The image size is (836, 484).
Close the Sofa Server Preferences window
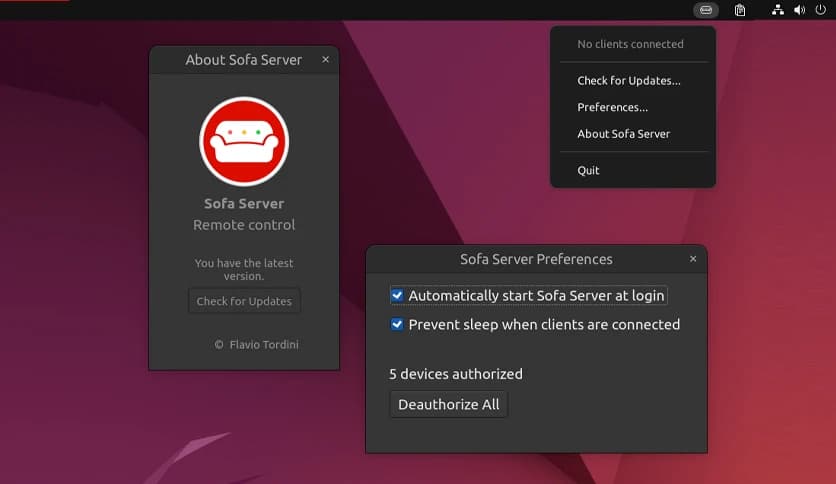[693, 259]
